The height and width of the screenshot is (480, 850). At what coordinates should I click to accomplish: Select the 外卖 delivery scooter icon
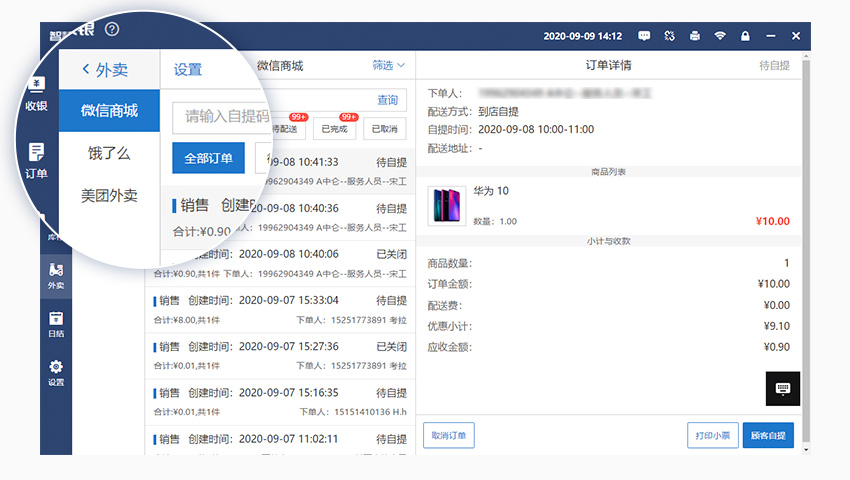pos(56,276)
